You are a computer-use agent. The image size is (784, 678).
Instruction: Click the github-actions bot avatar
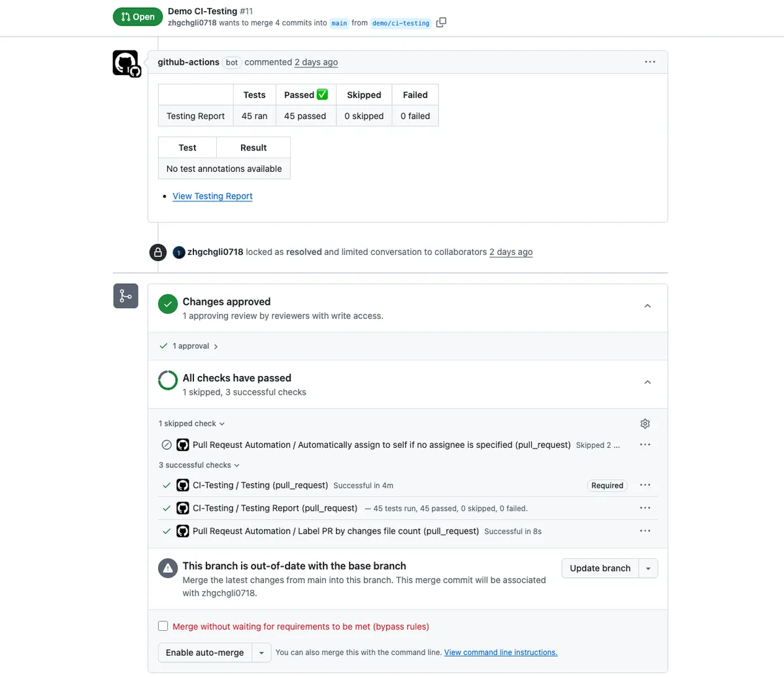pyautogui.click(x=125, y=63)
